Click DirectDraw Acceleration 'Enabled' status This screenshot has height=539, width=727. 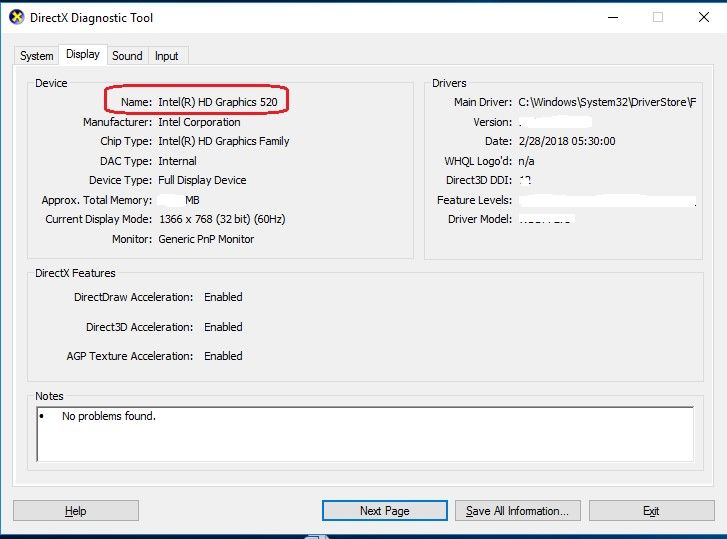pos(223,297)
